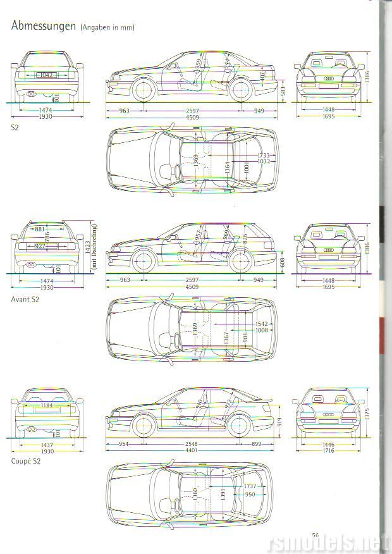Click the front track value "1446"

coord(328,445)
